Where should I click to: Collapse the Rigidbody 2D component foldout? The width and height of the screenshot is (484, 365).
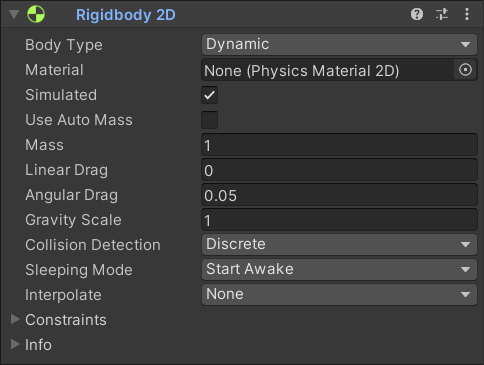(x=14, y=14)
